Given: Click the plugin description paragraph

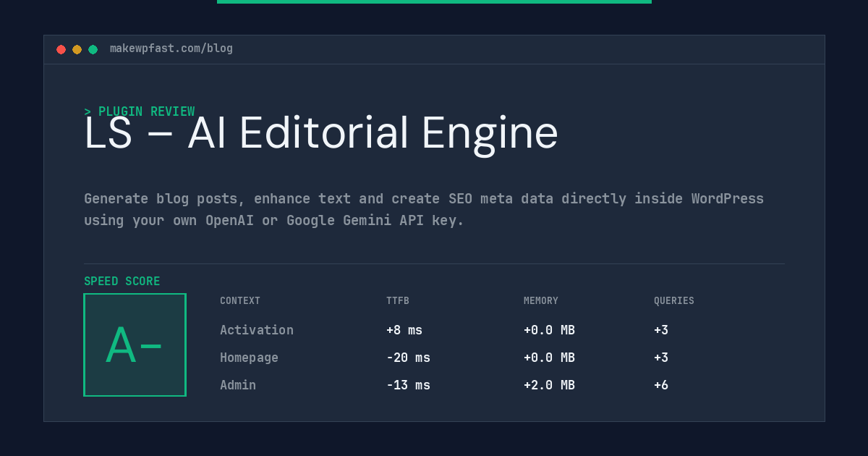Looking at the screenshot, I should [424, 209].
